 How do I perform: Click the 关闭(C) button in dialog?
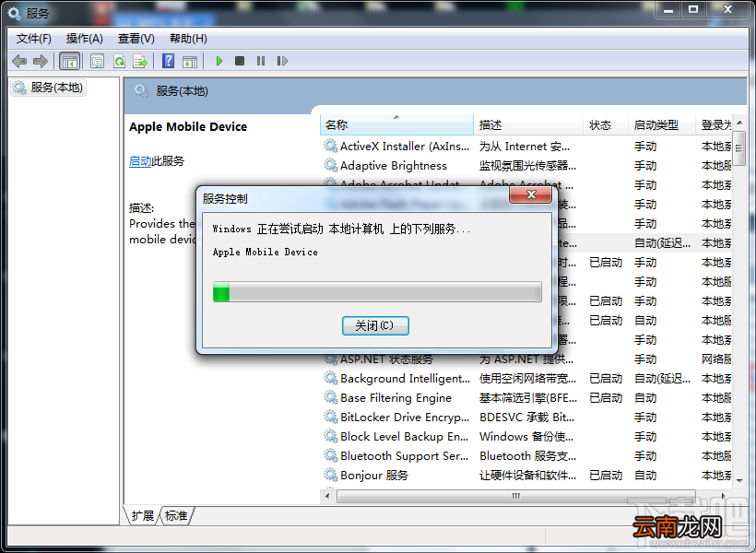375,325
